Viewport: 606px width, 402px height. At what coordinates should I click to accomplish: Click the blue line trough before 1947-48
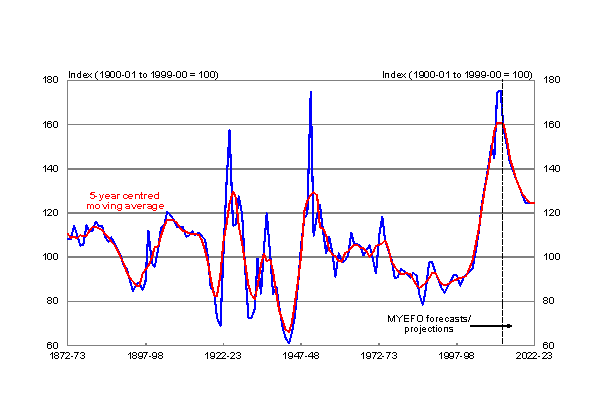pyautogui.click(x=288, y=342)
